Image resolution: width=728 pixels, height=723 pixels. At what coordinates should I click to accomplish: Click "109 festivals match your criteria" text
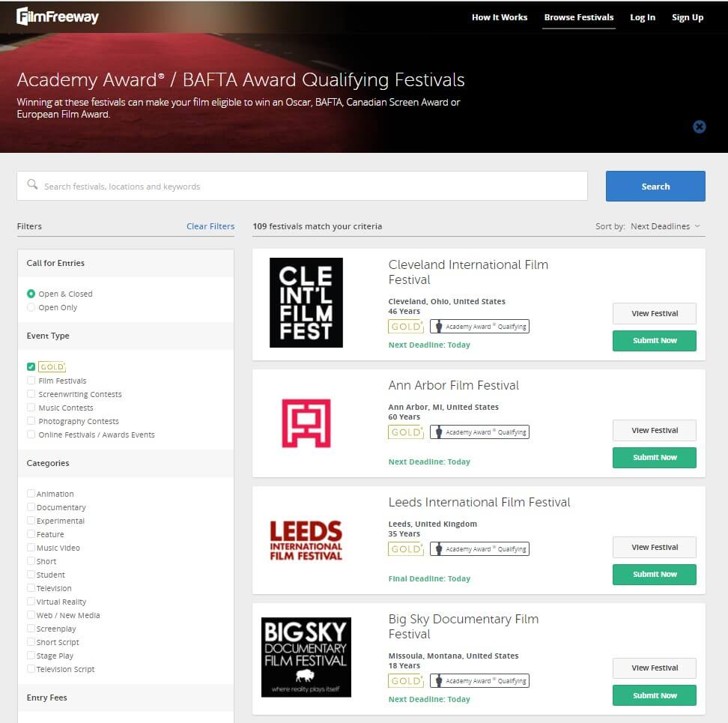tap(318, 226)
